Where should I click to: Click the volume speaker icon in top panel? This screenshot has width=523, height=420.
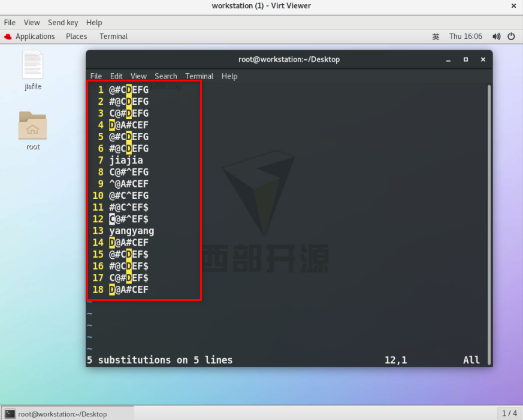pyautogui.click(x=496, y=37)
